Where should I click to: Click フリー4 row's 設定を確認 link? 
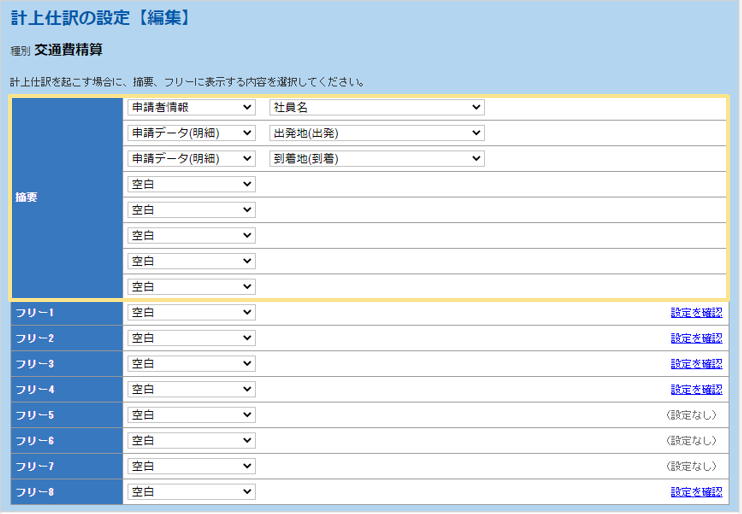696,389
